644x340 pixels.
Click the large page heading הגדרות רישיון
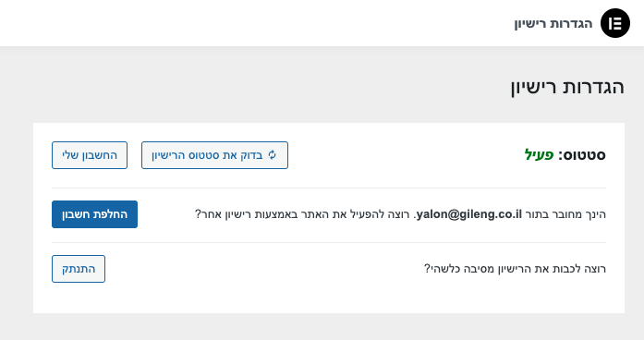pos(567,87)
